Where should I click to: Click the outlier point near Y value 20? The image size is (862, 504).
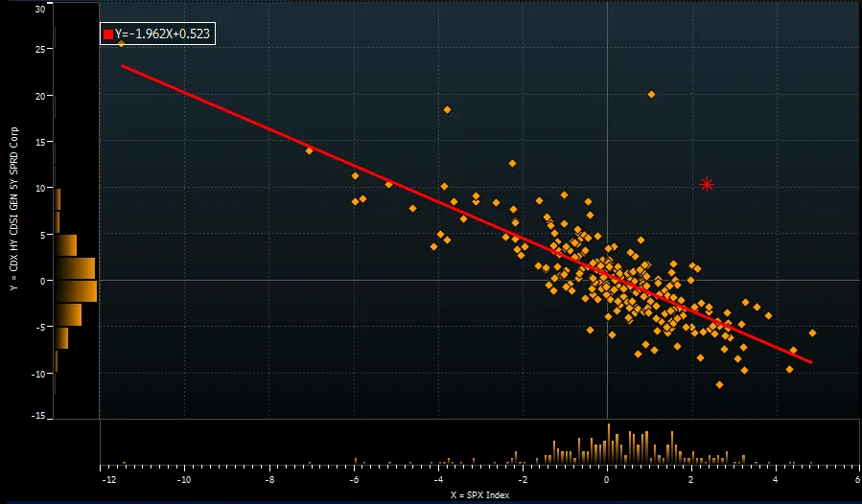[x=651, y=94]
